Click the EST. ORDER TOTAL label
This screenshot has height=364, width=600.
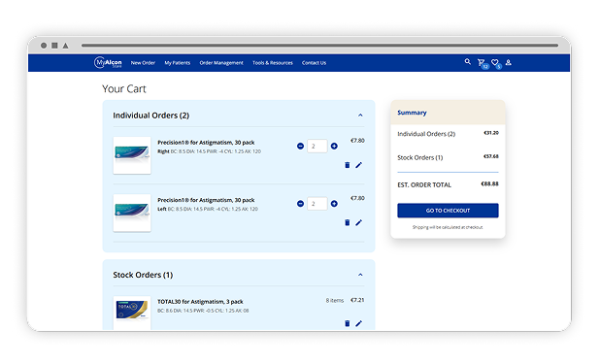424,184
